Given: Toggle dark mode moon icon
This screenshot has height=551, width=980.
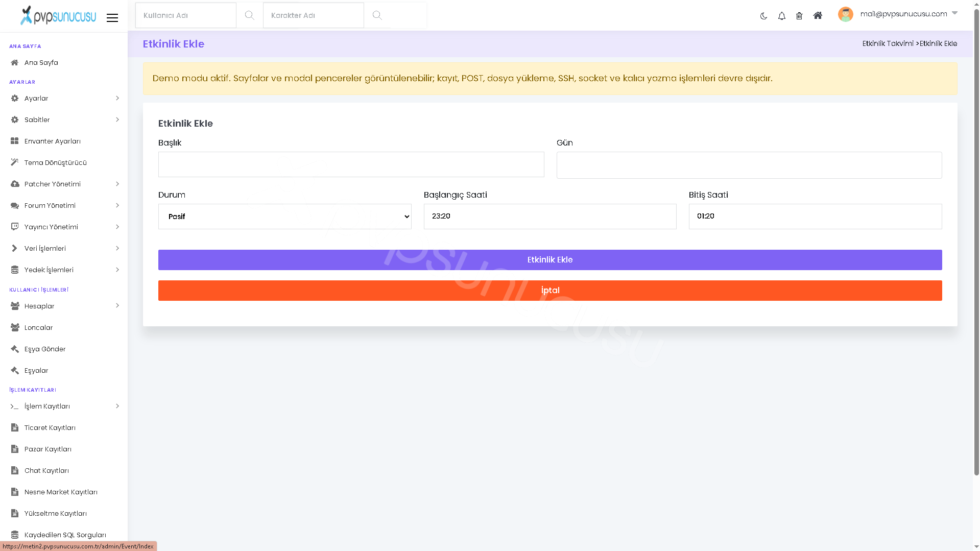Looking at the screenshot, I should coord(763,16).
